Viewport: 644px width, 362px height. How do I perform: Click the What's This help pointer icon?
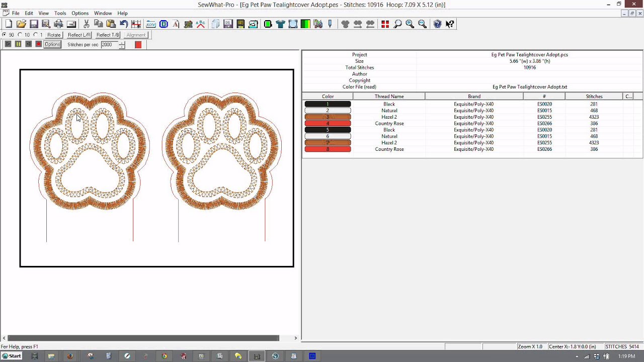(450, 24)
